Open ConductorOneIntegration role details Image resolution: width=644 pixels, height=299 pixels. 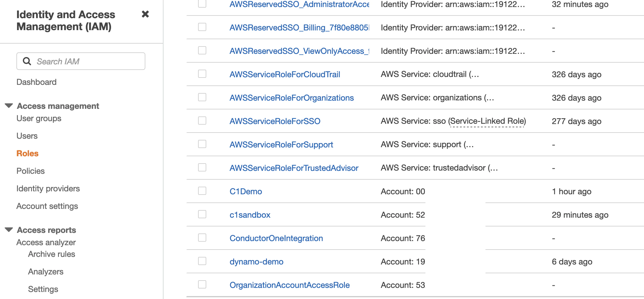276,238
